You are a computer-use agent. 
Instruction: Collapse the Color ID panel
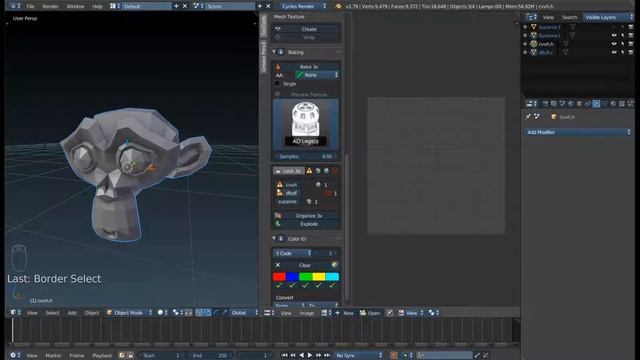tap(274, 238)
